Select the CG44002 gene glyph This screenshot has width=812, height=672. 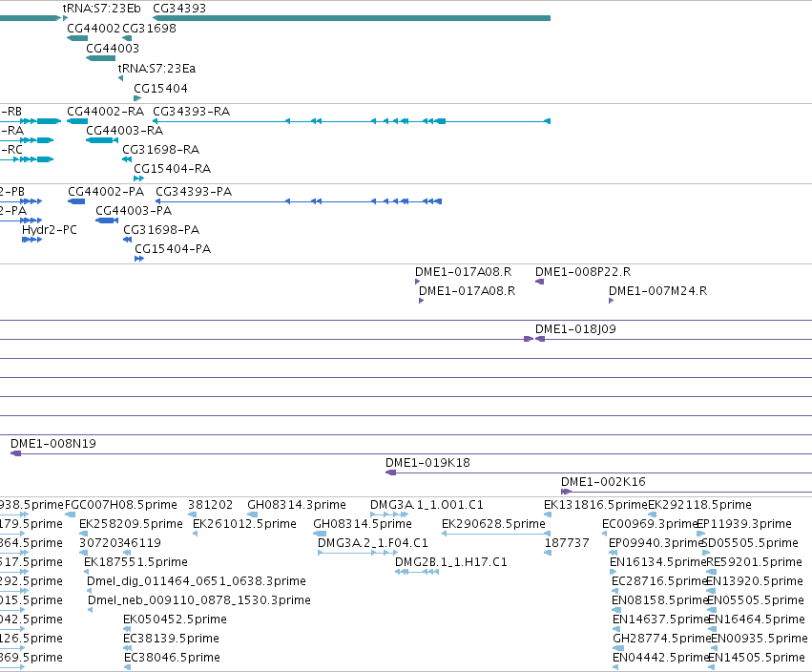click(77, 38)
